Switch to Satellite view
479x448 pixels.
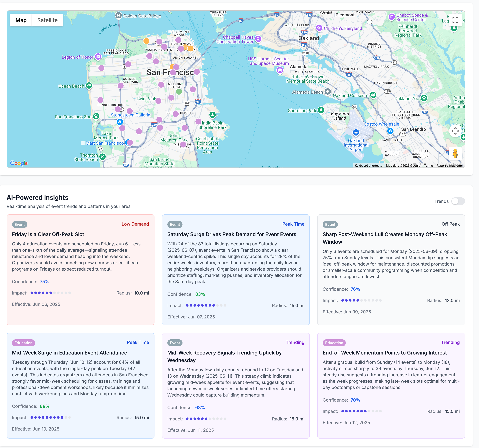pyautogui.click(x=47, y=20)
